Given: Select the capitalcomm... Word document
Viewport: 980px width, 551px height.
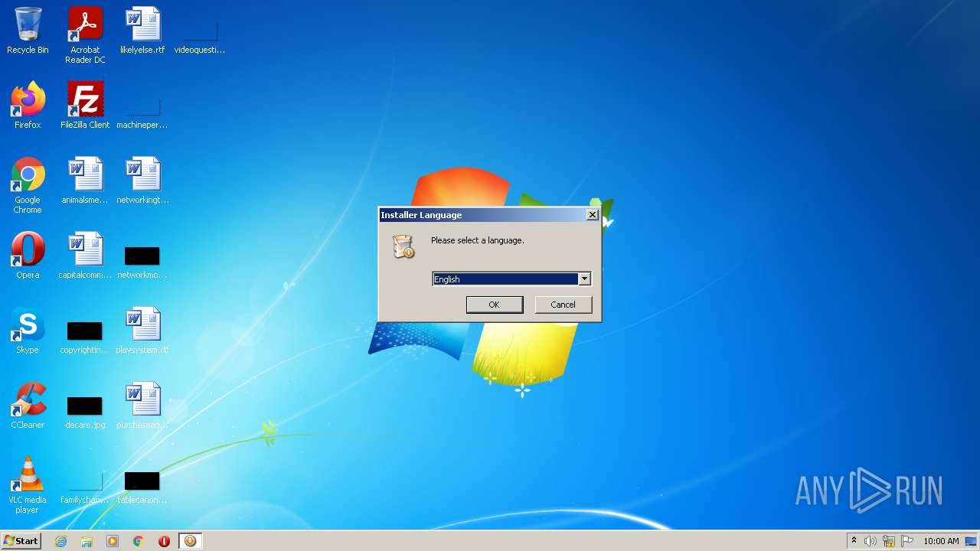Looking at the screenshot, I should tap(85, 256).
